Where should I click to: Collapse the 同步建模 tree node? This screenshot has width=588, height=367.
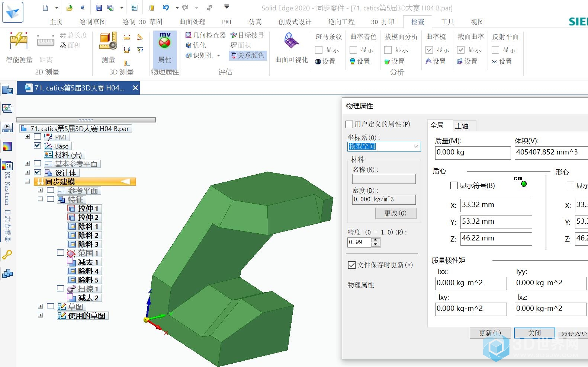[27, 181]
